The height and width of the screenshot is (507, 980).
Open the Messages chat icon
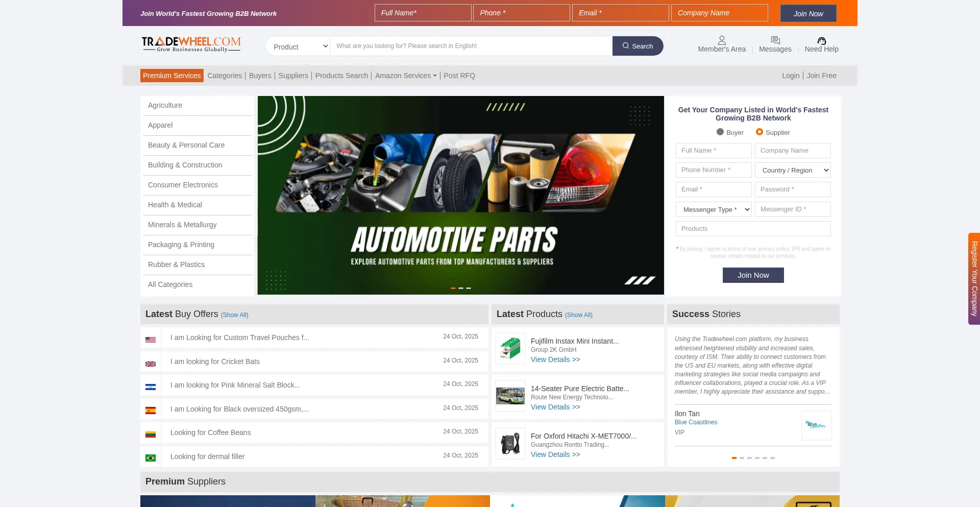click(775, 40)
